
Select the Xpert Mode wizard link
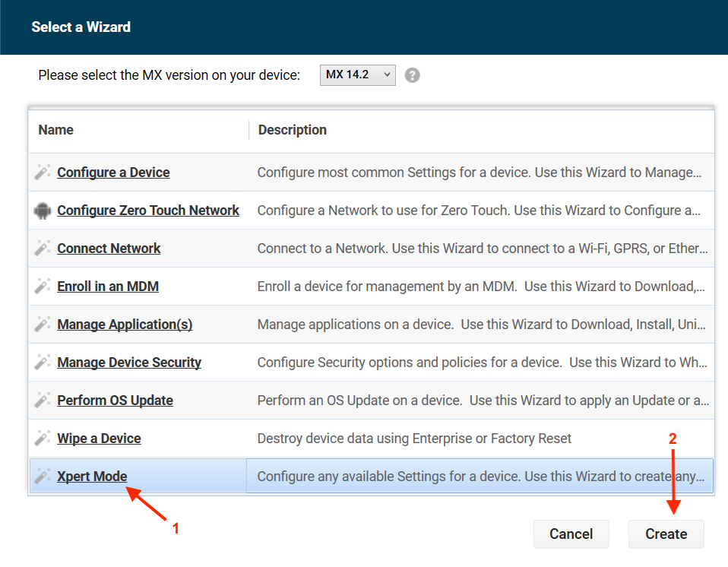[x=92, y=477]
